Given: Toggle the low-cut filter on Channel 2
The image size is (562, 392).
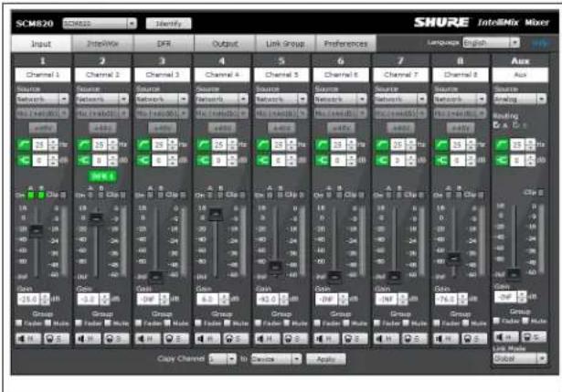Looking at the screenshot, I should pos(84,144).
